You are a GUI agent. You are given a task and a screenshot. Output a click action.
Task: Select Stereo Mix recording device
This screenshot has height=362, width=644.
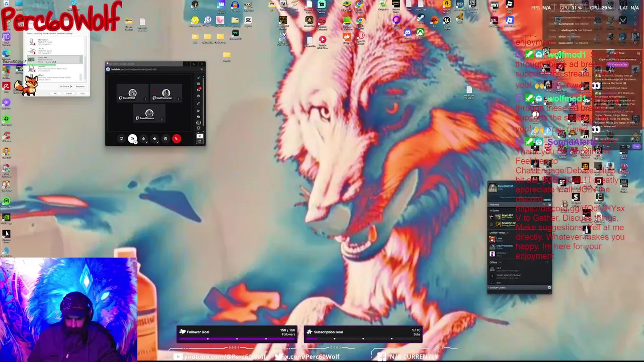(x=55, y=60)
